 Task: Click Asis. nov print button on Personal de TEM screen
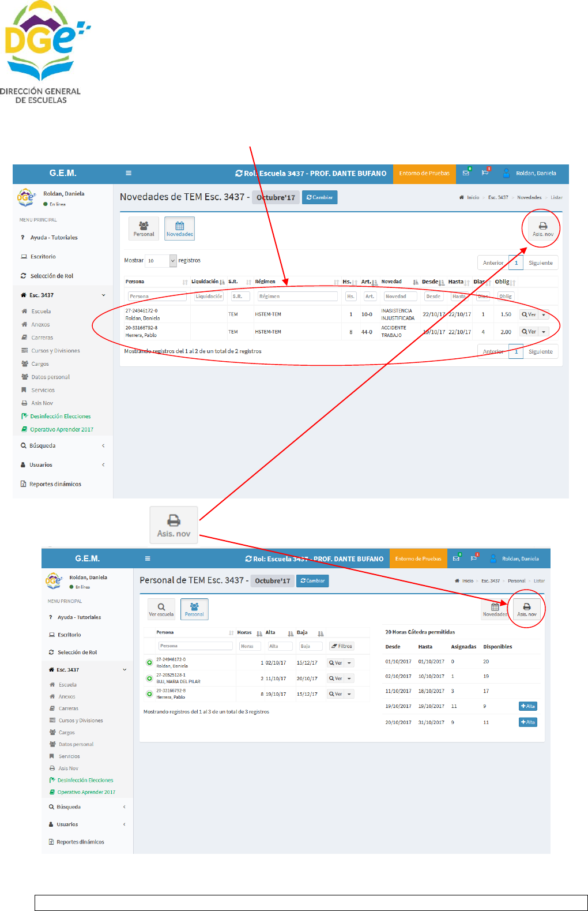526,609
